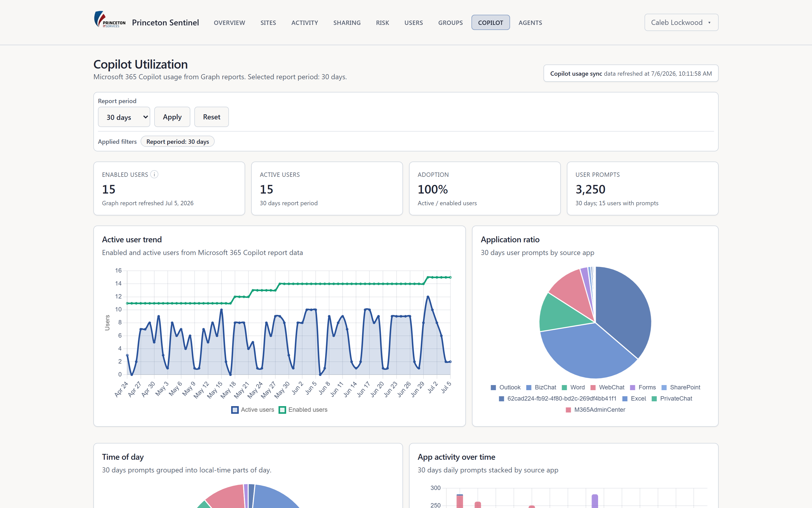812x508 pixels.
Task: Toggle the WebChat legend entry
Action: point(607,387)
